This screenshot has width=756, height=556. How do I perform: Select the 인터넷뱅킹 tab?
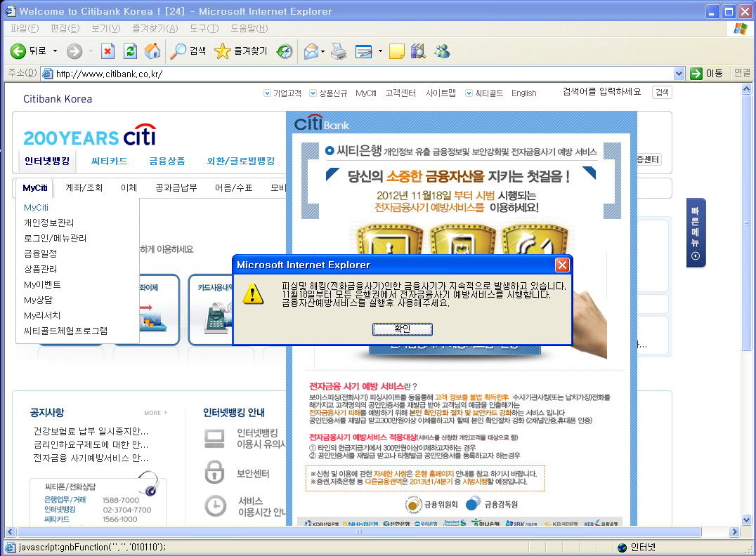pos(47,161)
